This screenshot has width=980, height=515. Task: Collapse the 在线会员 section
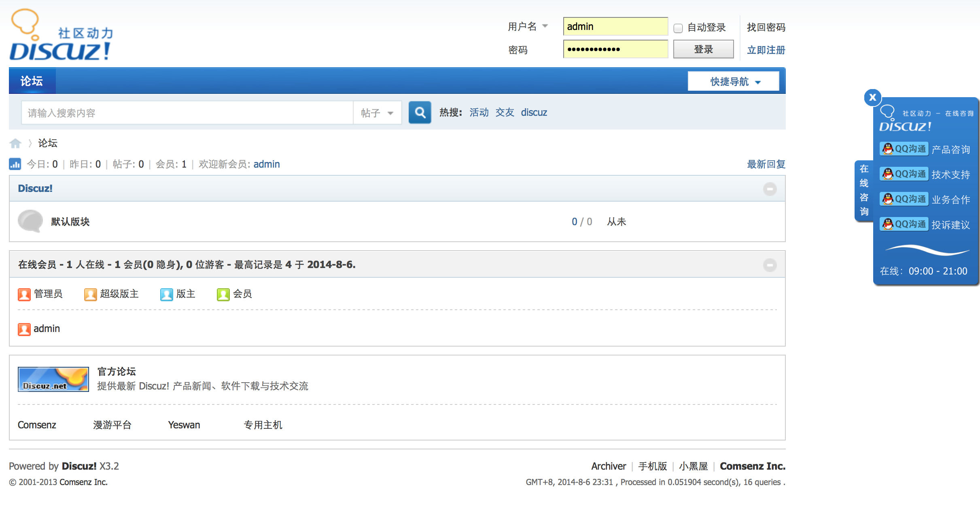pos(770,264)
